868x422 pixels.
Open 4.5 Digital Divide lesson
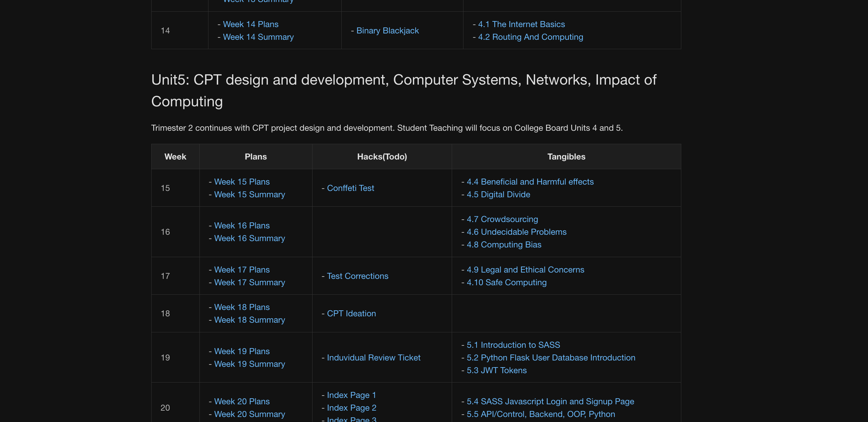498,195
